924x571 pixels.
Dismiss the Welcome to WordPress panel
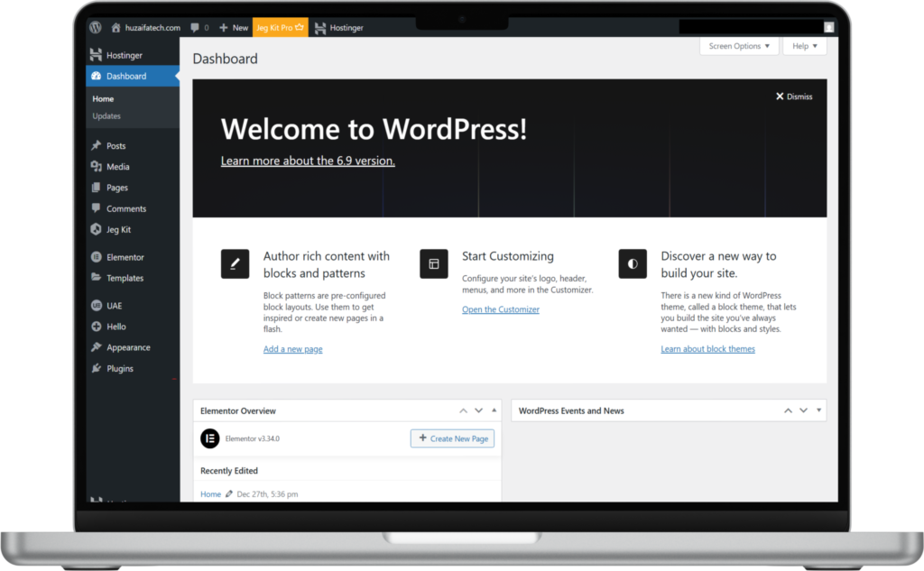794,97
